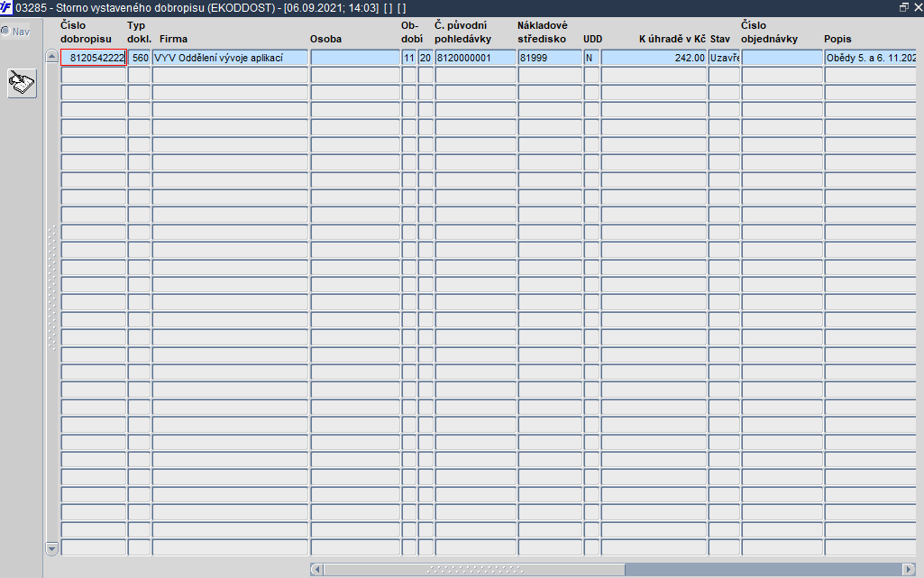This screenshot has height=578, width=924.
Task: Click the Stav cell Uzavře
Action: click(x=724, y=58)
